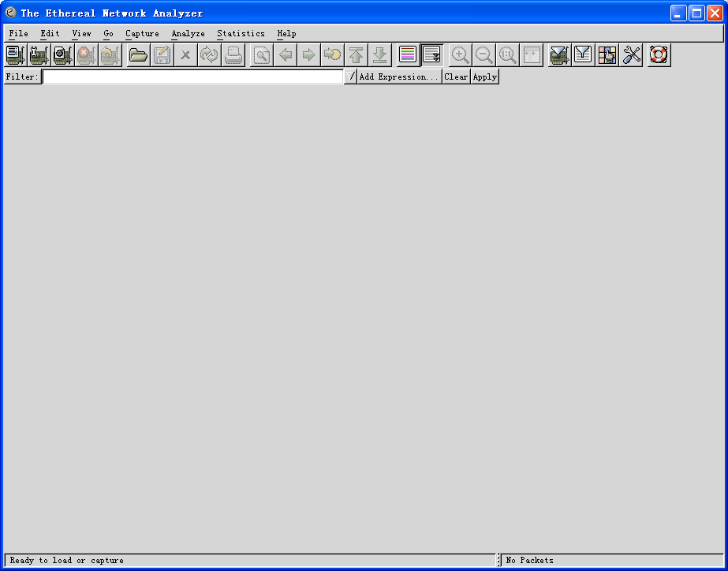Open the Go menu
This screenshot has width=728, height=571.
108,33
